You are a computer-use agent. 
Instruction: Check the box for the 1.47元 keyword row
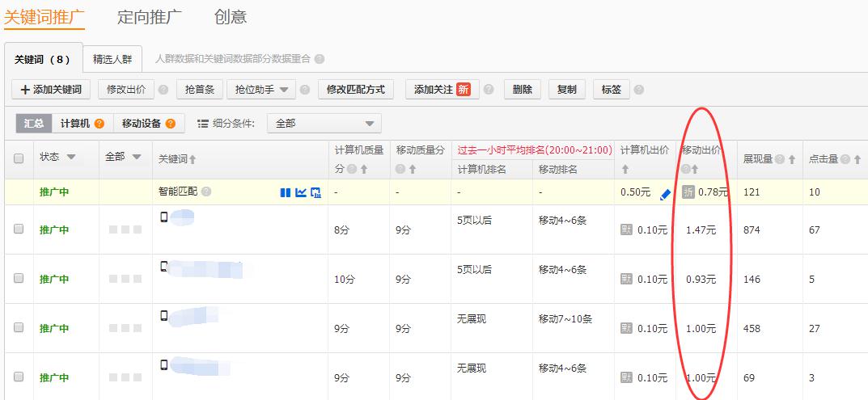(19, 229)
